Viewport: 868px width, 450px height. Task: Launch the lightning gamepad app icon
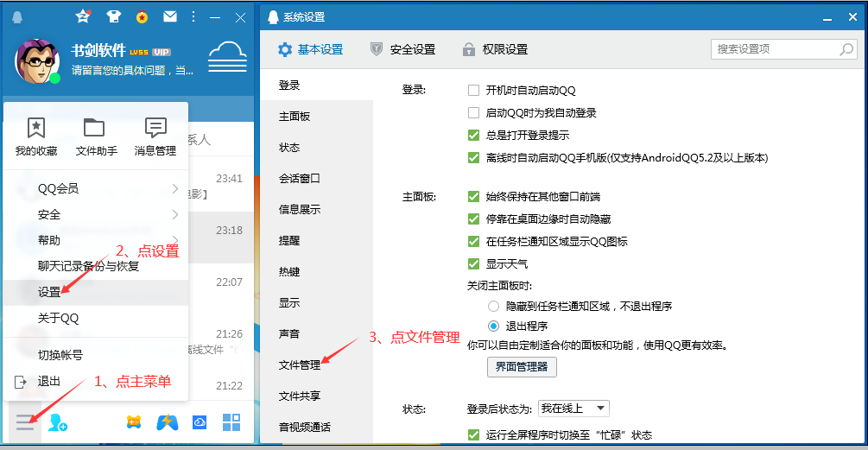pos(168,422)
